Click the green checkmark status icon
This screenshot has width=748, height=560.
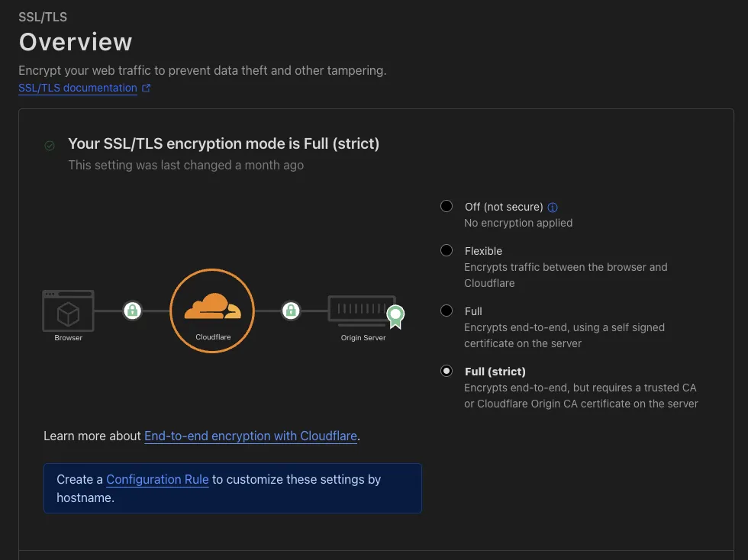pyautogui.click(x=50, y=146)
